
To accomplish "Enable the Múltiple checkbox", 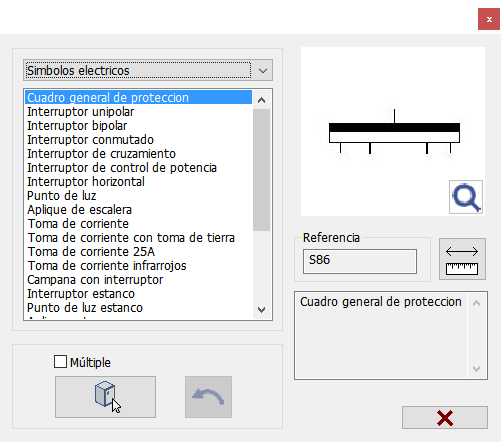I will 60,362.
